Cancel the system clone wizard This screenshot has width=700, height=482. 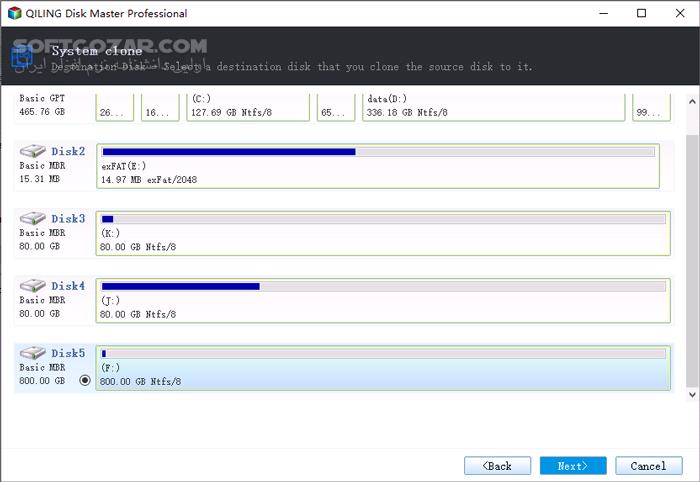(649, 466)
